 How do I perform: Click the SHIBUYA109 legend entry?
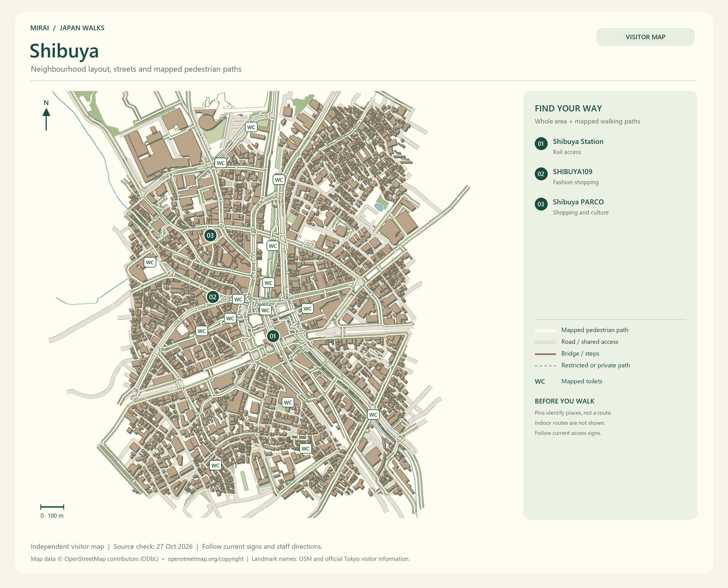pyautogui.click(x=573, y=172)
